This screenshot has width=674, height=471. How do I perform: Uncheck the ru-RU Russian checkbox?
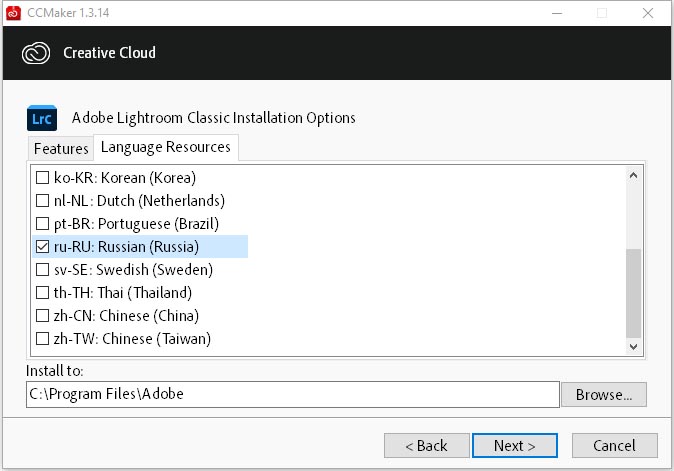point(42,247)
